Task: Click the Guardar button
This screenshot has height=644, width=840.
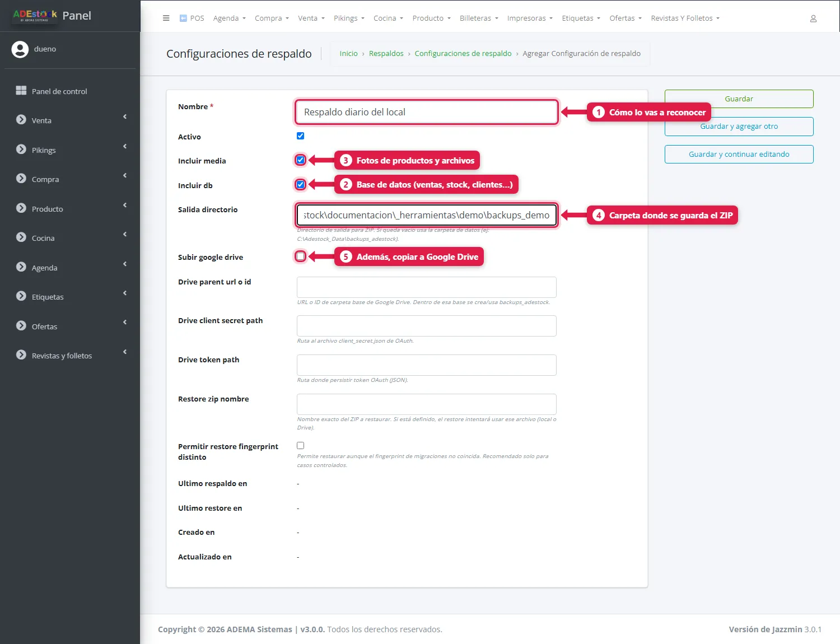Action: coord(739,99)
